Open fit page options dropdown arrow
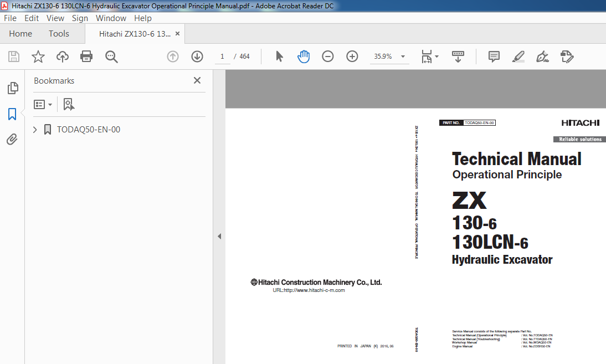 (x=436, y=57)
